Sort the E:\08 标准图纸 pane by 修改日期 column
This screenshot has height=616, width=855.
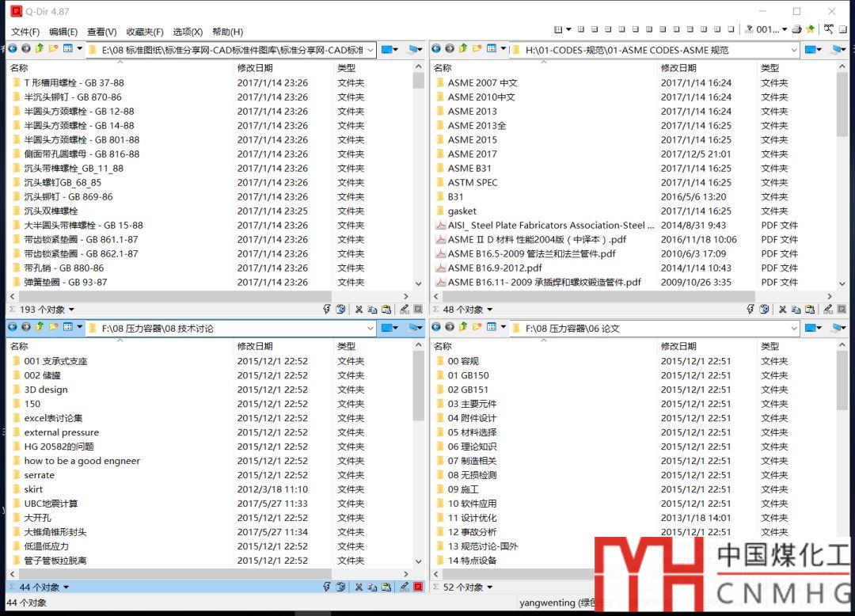tap(283, 68)
